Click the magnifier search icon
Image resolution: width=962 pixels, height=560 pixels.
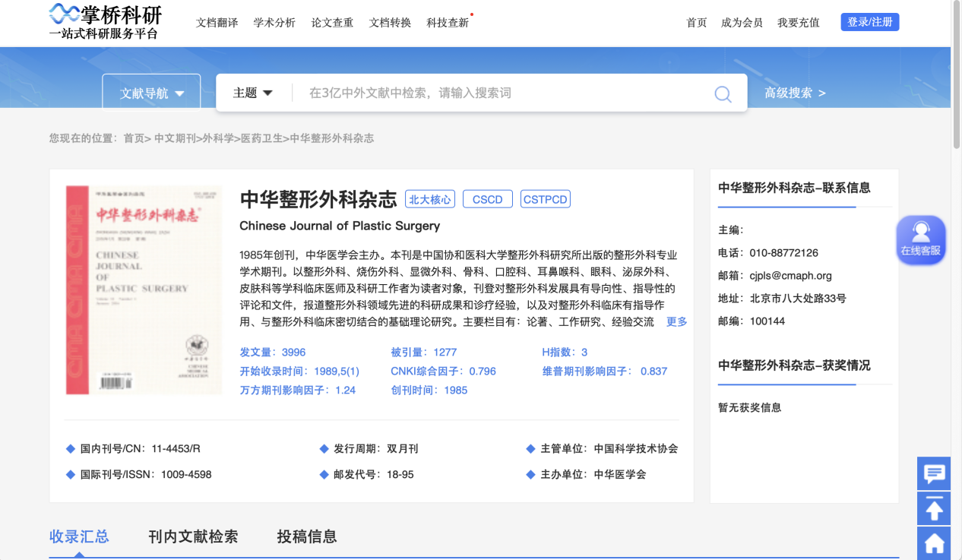coord(723,94)
